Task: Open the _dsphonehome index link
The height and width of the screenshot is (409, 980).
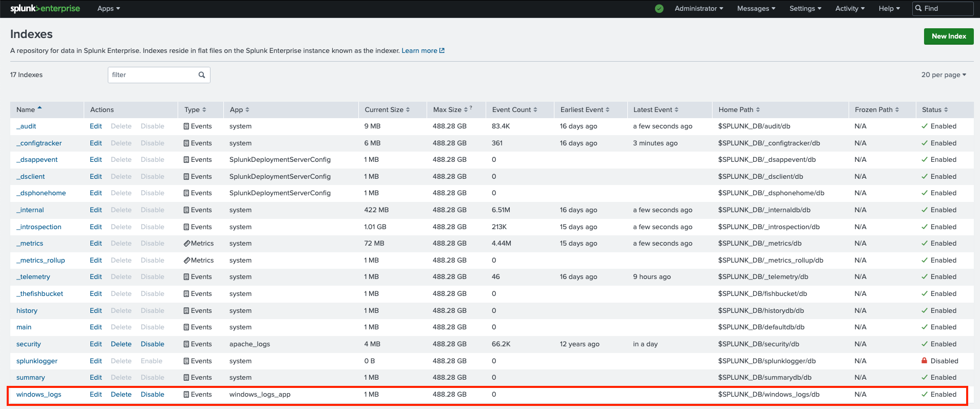Action: coord(41,193)
